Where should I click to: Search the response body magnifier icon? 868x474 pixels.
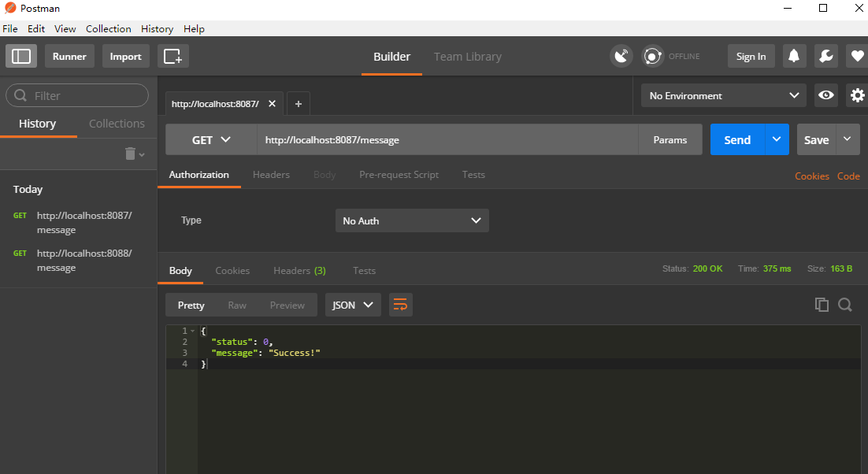[844, 305]
